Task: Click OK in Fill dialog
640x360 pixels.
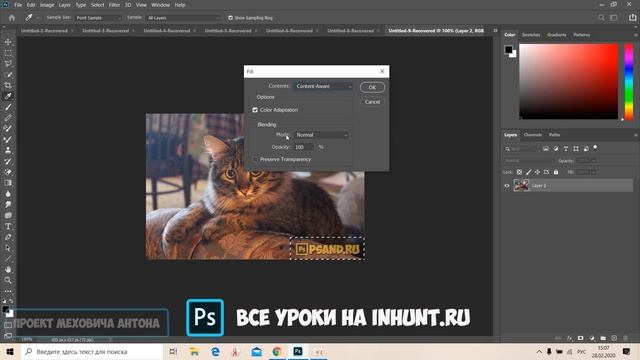Action: coord(372,87)
